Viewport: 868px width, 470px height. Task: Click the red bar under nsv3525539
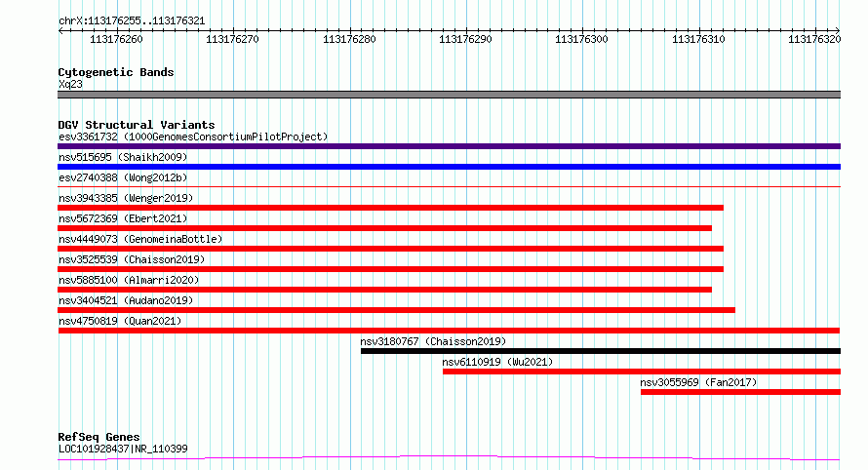click(x=390, y=269)
